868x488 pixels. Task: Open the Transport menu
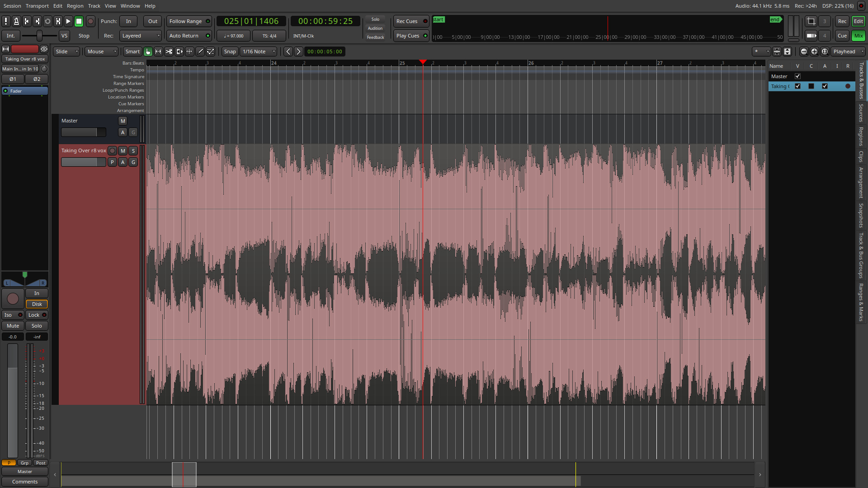coord(37,6)
